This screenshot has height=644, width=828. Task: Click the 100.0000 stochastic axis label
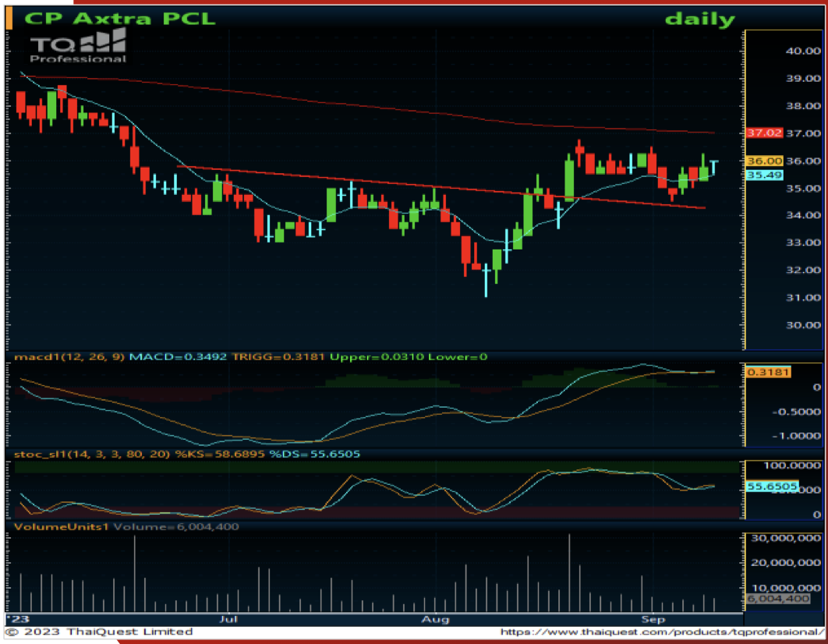pos(792,465)
